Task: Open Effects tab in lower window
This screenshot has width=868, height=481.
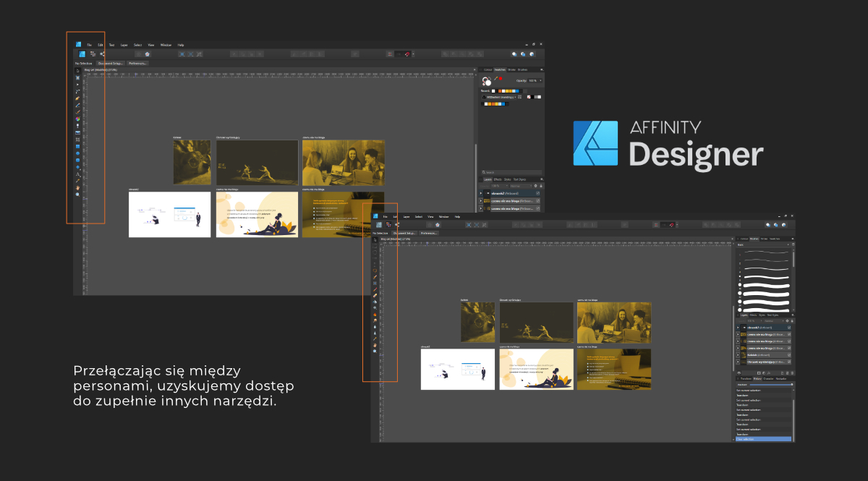Action: [x=754, y=315]
